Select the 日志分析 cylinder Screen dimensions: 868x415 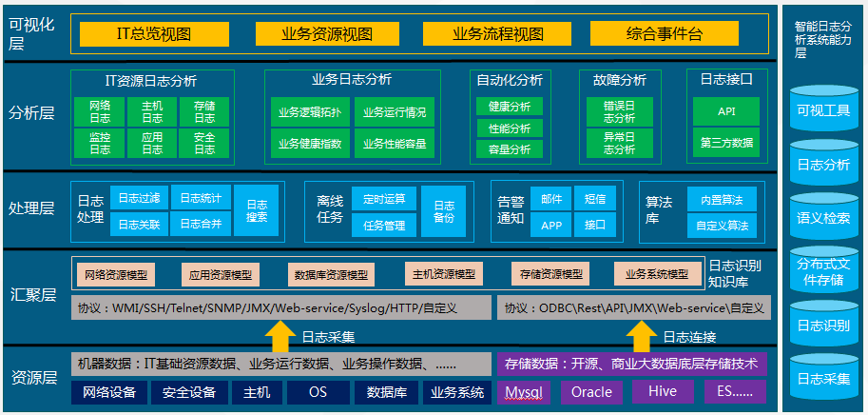(x=823, y=164)
